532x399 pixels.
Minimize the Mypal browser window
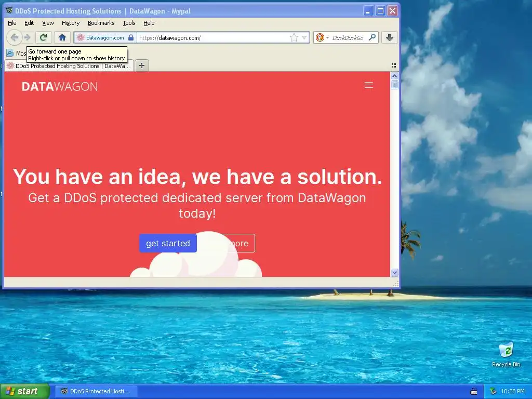pos(368,11)
